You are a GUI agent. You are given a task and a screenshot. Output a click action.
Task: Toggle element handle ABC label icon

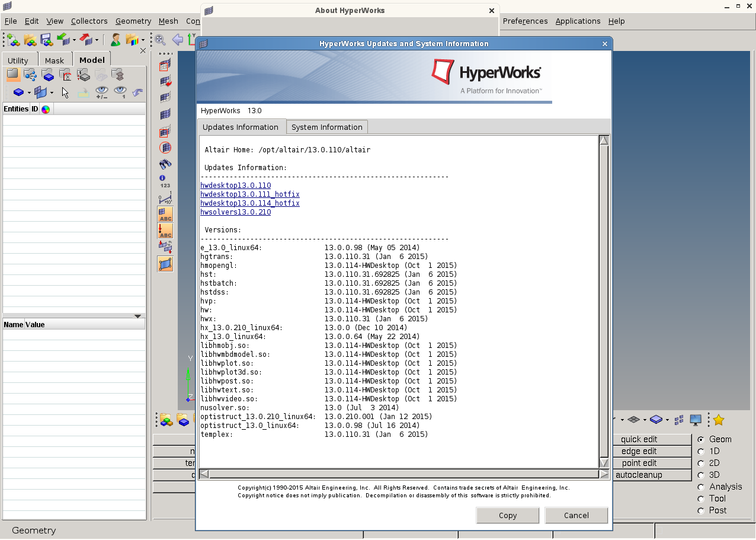[x=165, y=215]
